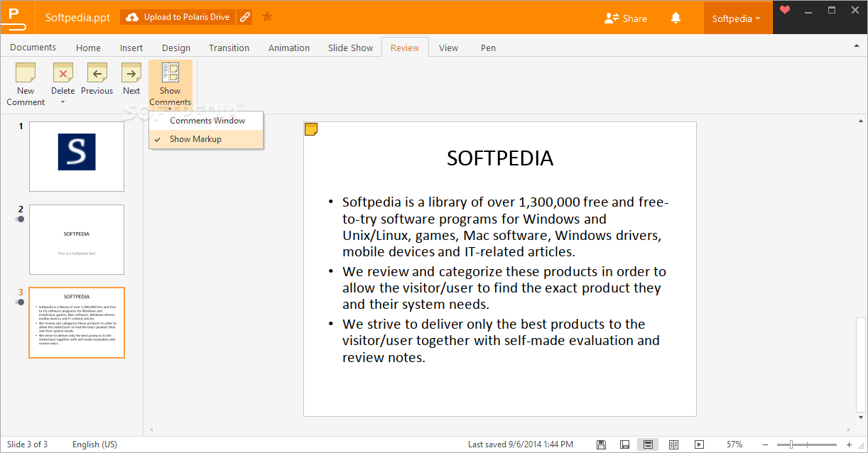Select slide 1 thumbnail
Screen dimensions: 868x453
tap(77, 156)
